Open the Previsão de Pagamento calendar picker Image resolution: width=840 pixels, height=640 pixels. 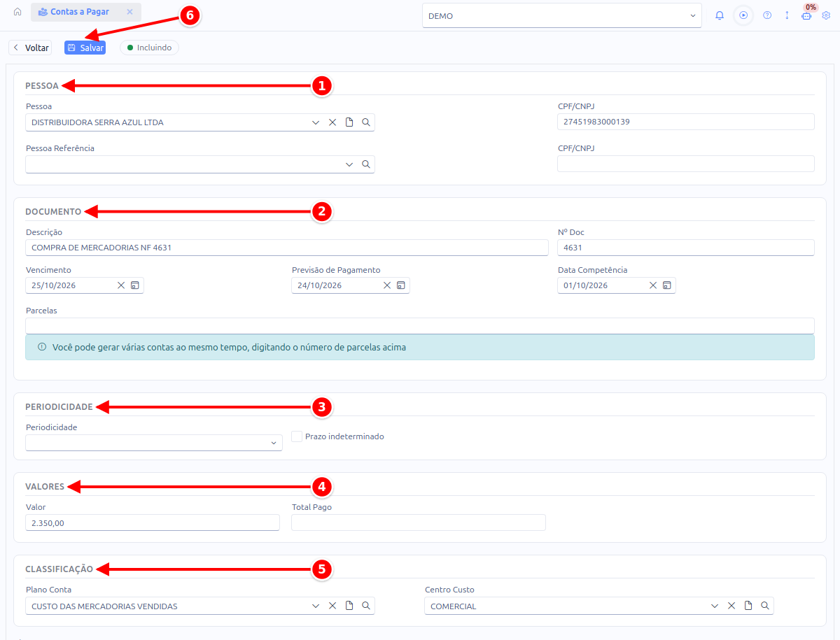point(401,285)
